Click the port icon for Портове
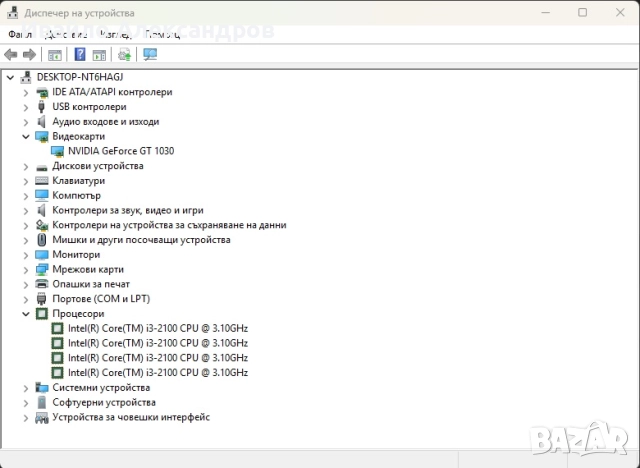This screenshot has height=468, width=640. point(41,299)
